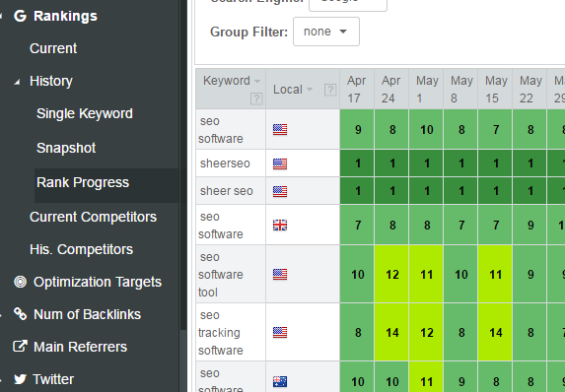The height and width of the screenshot is (392, 565).
Task: Click the Apr 17 column header
Action: tap(357, 90)
